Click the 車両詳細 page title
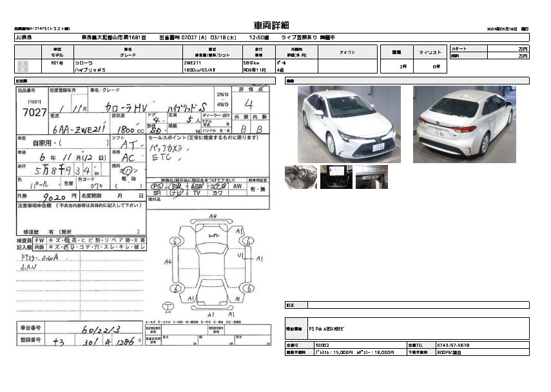 pos(271,25)
